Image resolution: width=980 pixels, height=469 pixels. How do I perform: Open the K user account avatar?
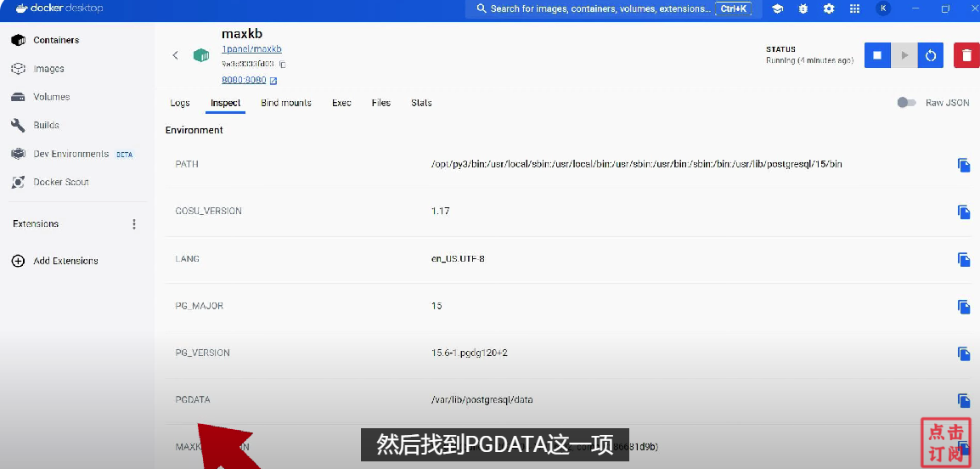point(883,8)
